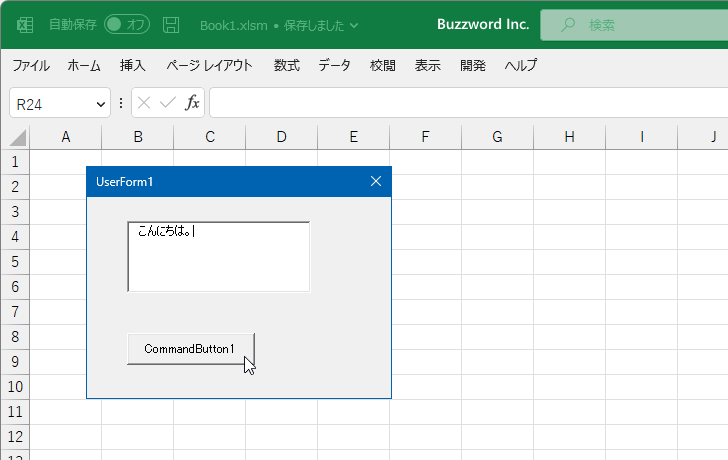Click cell H11 in the worksheet
The image size is (728, 460).
coord(570,412)
